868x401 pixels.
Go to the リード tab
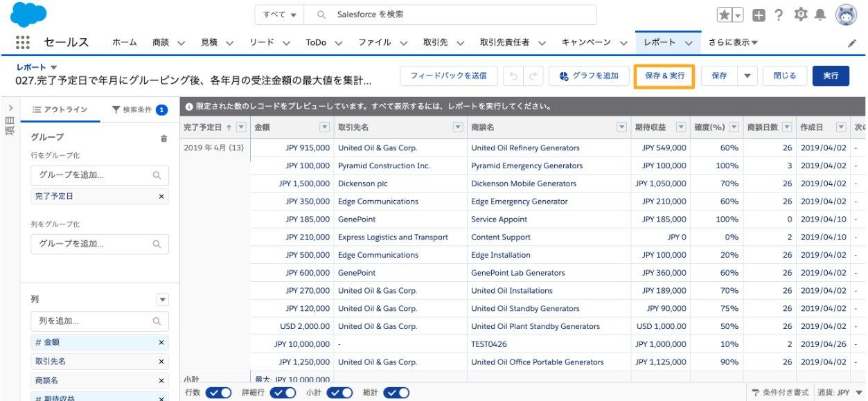263,43
